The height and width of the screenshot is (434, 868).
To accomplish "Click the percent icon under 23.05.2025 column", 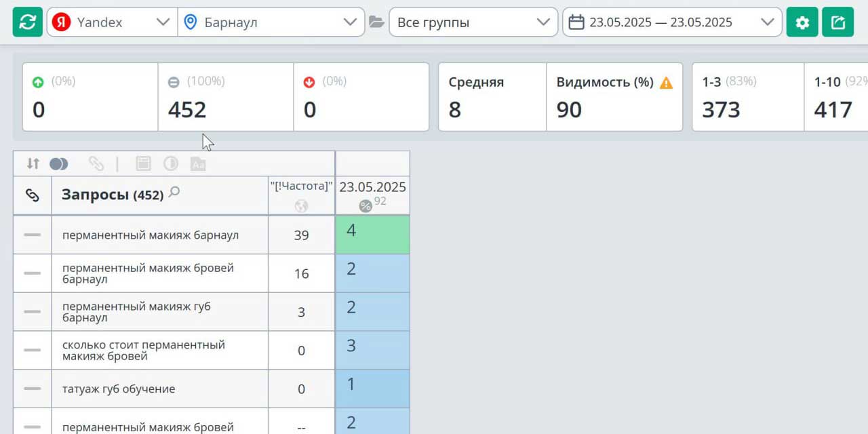I will tap(366, 205).
